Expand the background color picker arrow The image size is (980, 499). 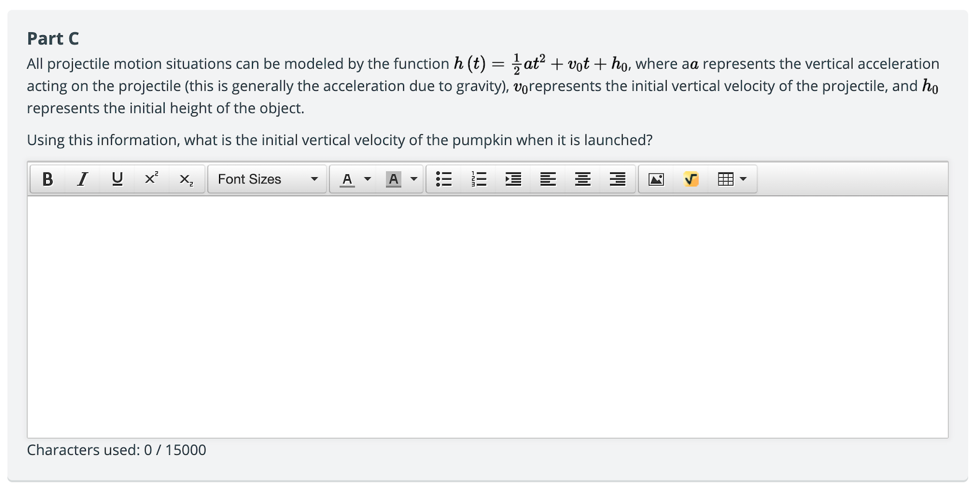[414, 179]
